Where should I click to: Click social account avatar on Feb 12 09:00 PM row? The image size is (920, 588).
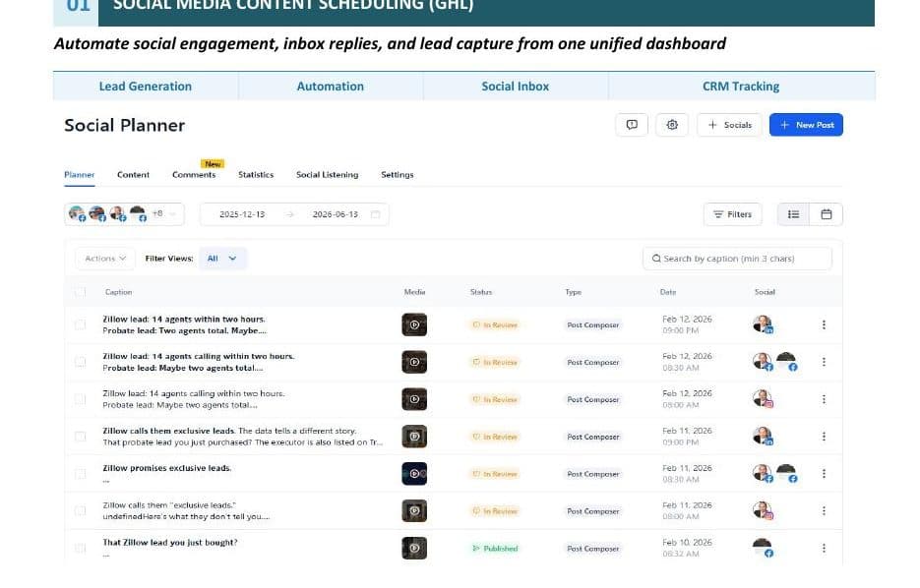coord(763,324)
